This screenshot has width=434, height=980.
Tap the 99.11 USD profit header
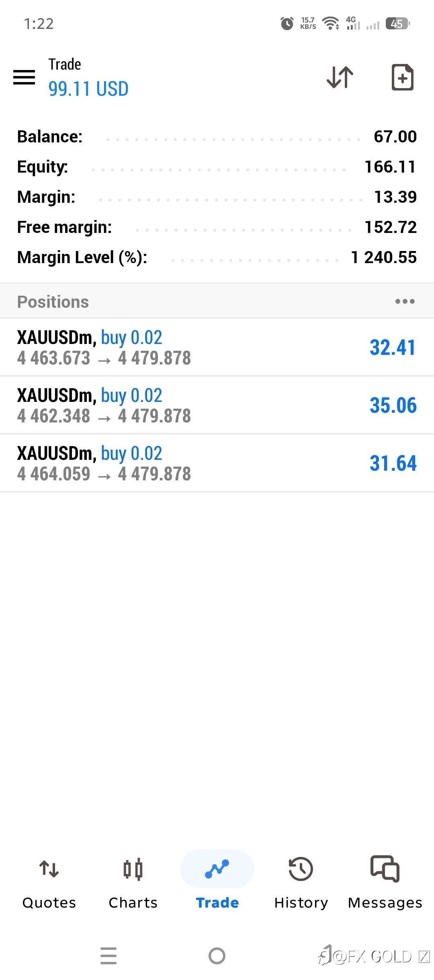click(x=88, y=89)
